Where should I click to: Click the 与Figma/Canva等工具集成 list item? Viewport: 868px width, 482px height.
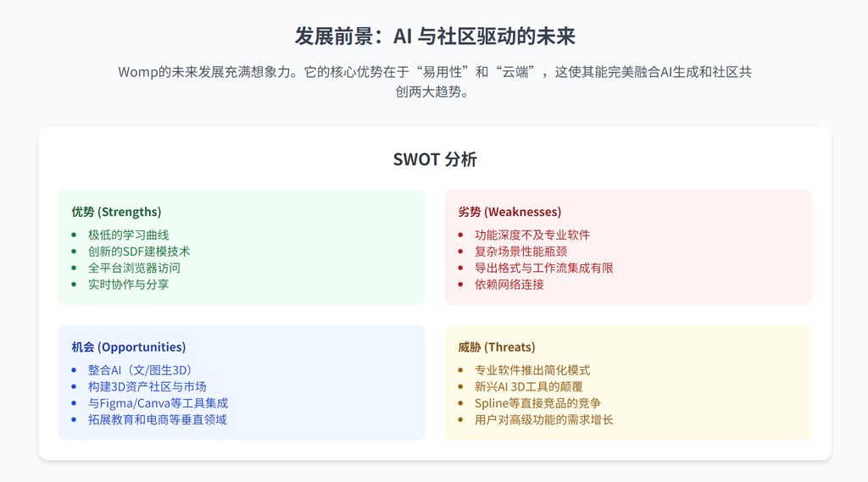click(x=158, y=403)
